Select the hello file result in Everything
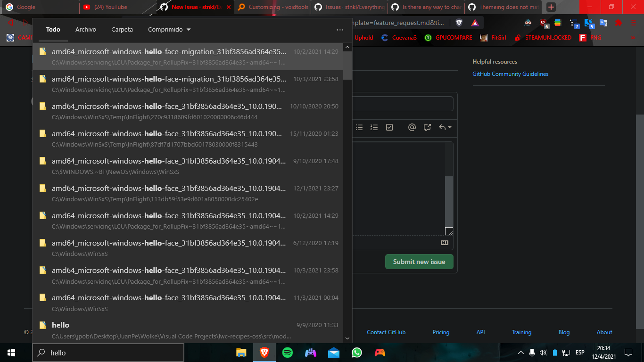 60,325
